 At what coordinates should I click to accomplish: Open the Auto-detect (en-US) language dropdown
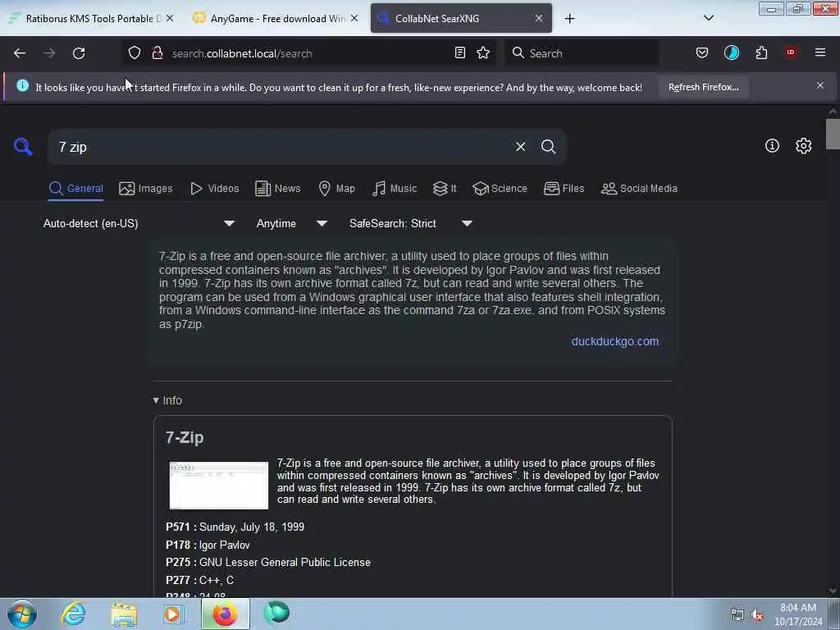click(139, 223)
